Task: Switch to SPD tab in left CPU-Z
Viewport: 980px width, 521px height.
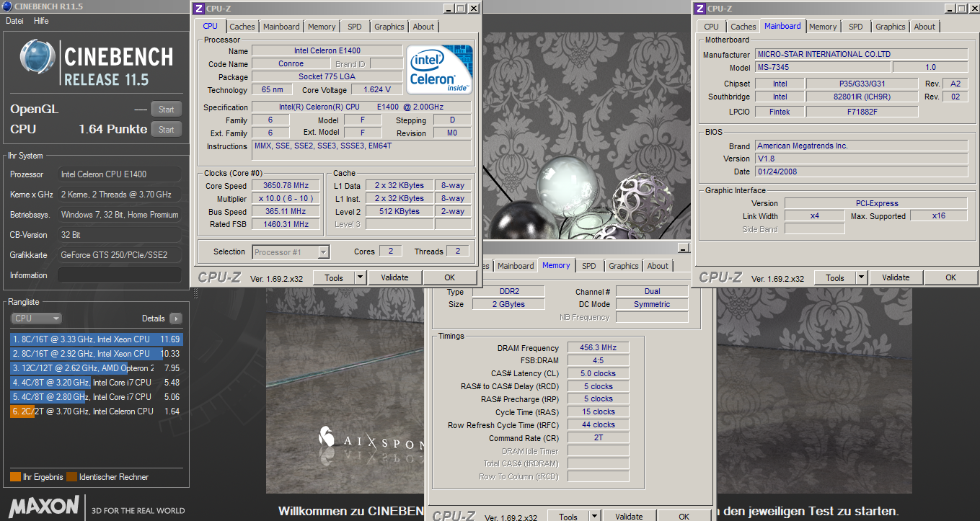Action: (355, 27)
